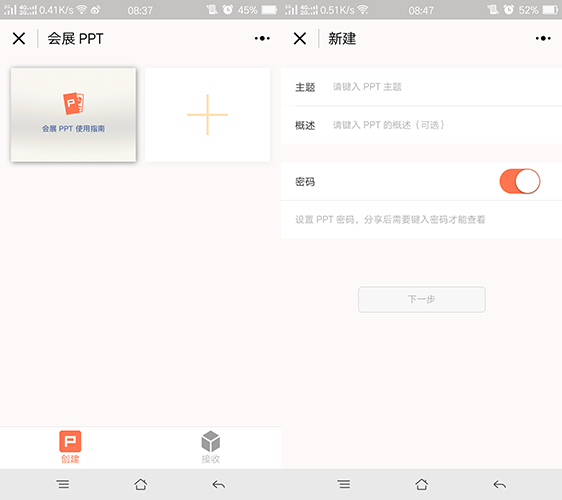
Task: Toggle the 密码 password switch off
Action: coord(520,181)
